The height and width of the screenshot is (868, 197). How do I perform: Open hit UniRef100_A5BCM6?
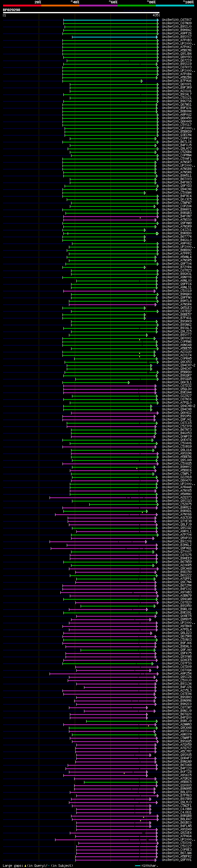176,50
